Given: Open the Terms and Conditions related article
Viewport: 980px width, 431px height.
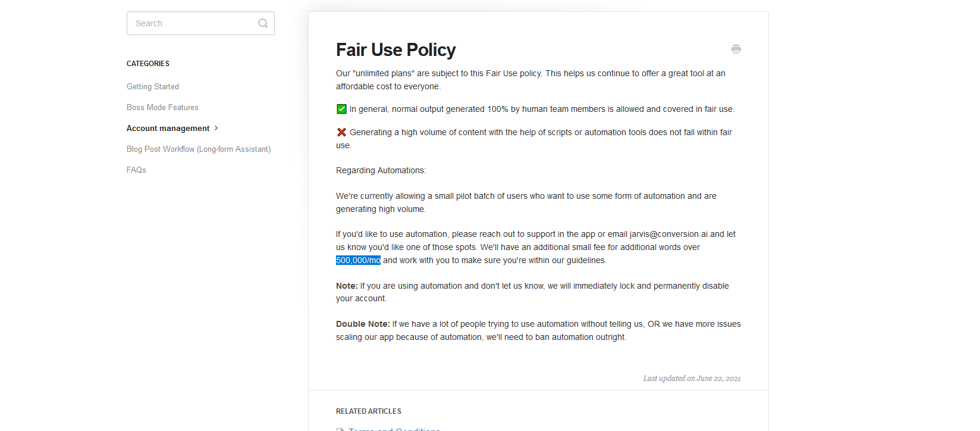Looking at the screenshot, I should point(394,429).
